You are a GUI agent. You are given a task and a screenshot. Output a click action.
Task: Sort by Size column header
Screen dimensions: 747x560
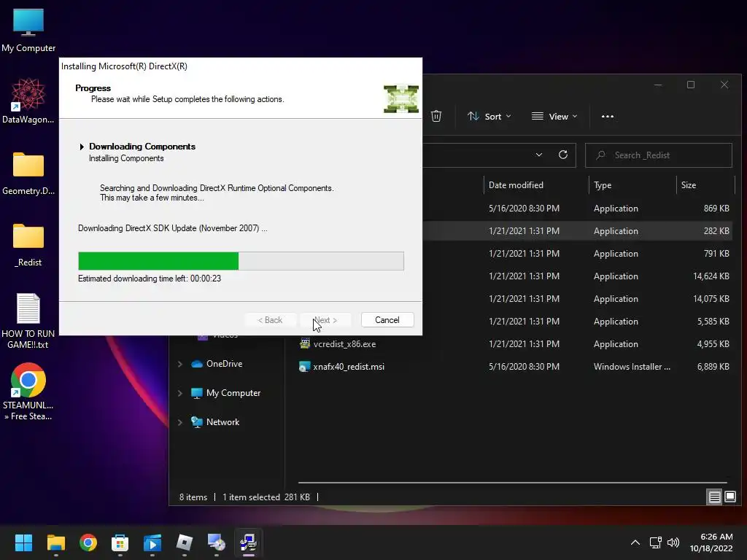[x=689, y=185]
